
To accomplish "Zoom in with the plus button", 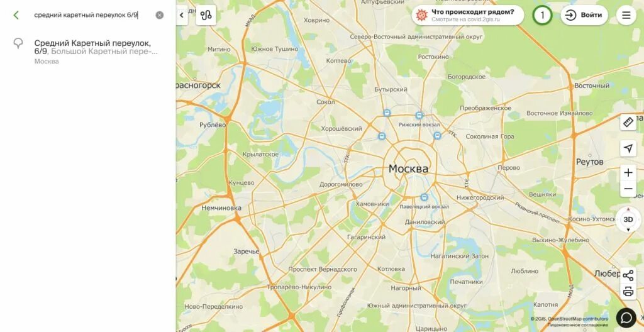I will pos(628,172).
